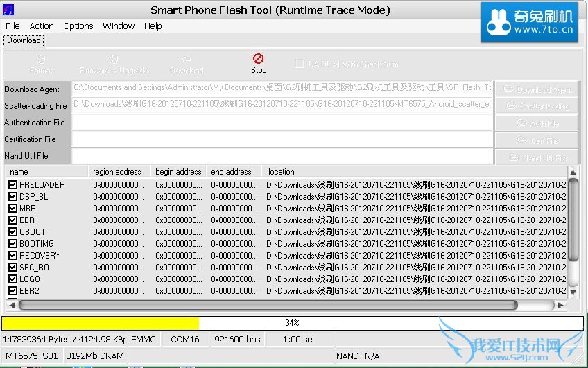Open the Window menu
588x368 pixels.
pos(119,26)
